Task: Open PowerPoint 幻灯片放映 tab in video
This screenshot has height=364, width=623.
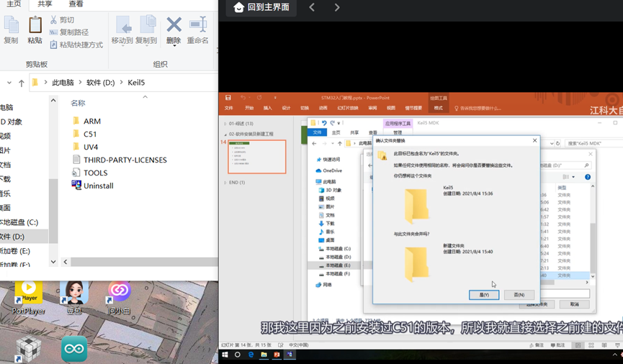Action: tap(348, 108)
